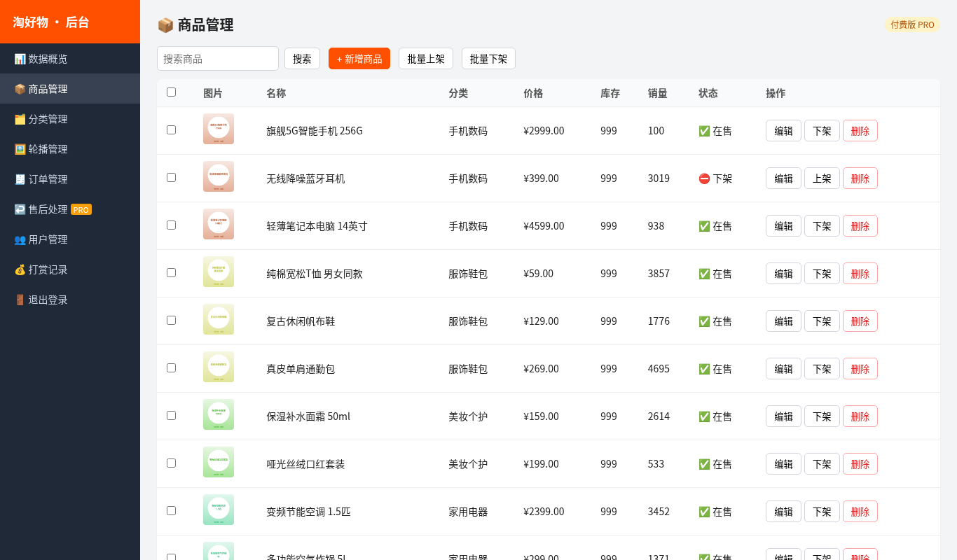Edit 旗舰5G智能手机 256G via 编辑
Screen dimensions: 957x560
click(783, 131)
